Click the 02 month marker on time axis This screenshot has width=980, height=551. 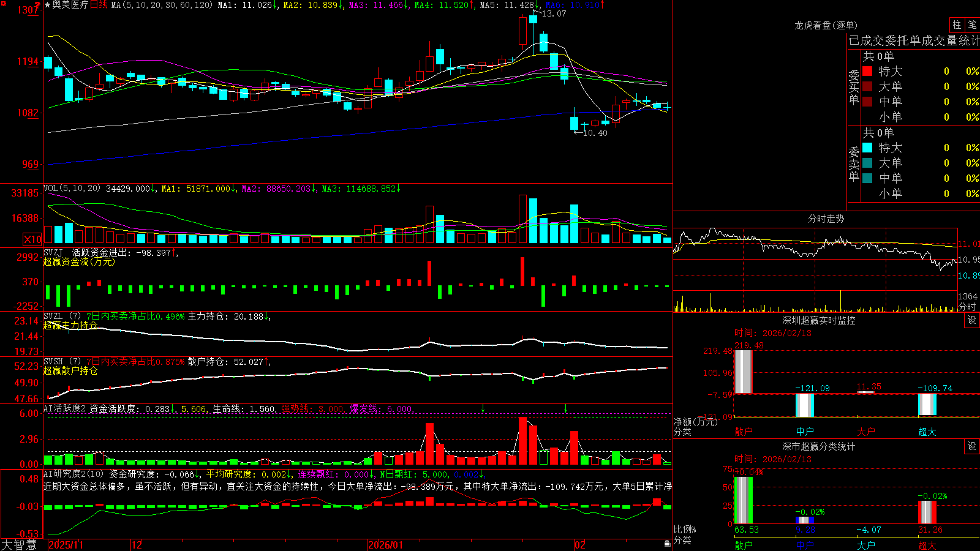tap(580, 545)
